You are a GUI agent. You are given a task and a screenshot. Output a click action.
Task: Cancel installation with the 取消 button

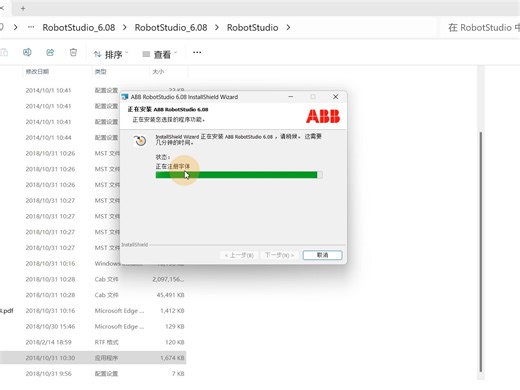coord(322,255)
